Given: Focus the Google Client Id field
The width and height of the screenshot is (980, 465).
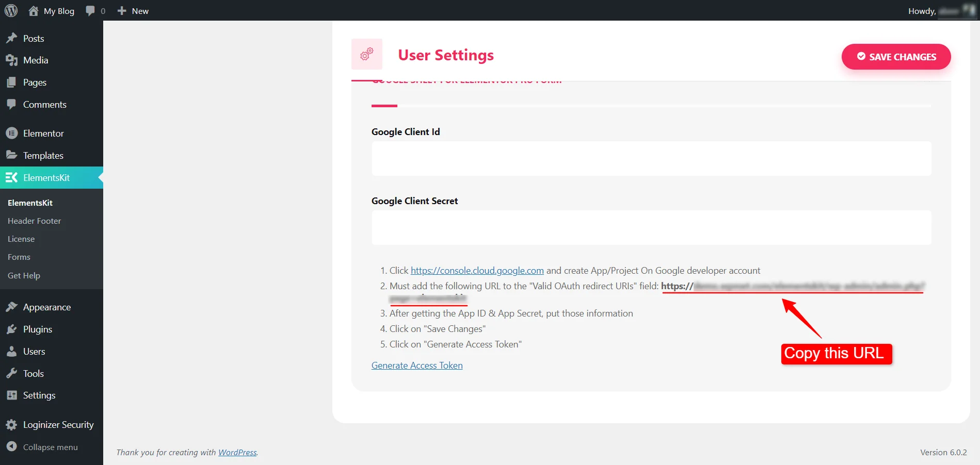Looking at the screenshot, I should coord(651,159).
